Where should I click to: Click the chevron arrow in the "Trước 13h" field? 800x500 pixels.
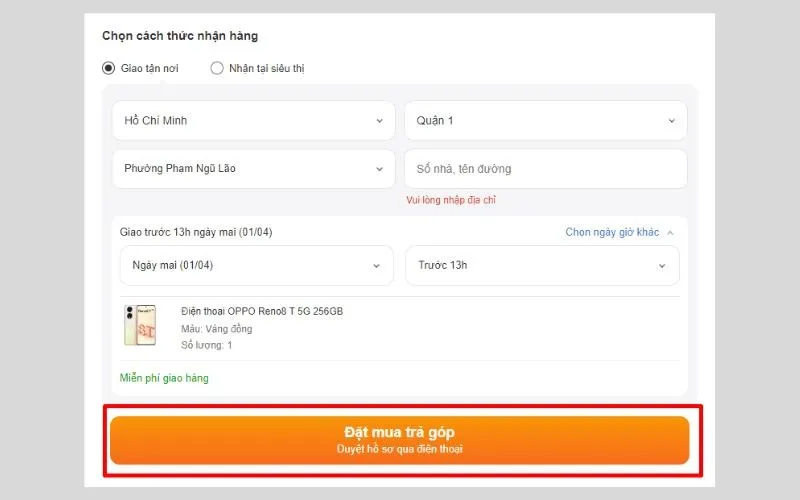point(662,266)
